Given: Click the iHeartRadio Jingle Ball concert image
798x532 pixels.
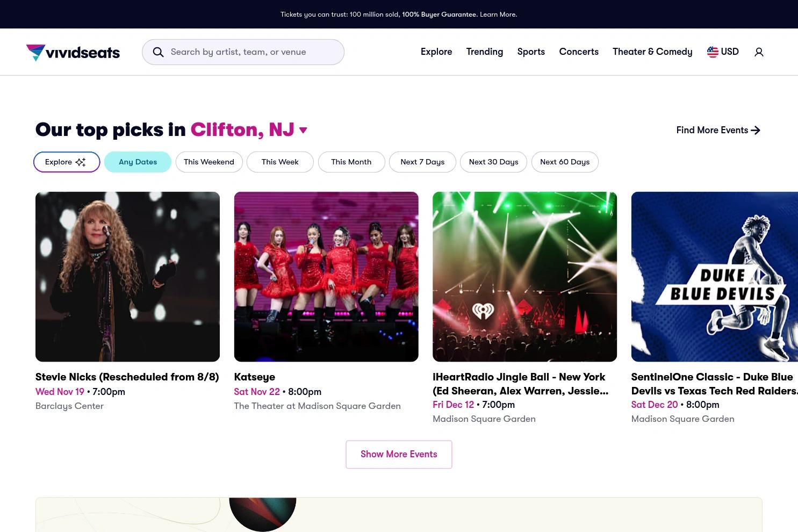Looking at the screenshot, I should 524,277.
